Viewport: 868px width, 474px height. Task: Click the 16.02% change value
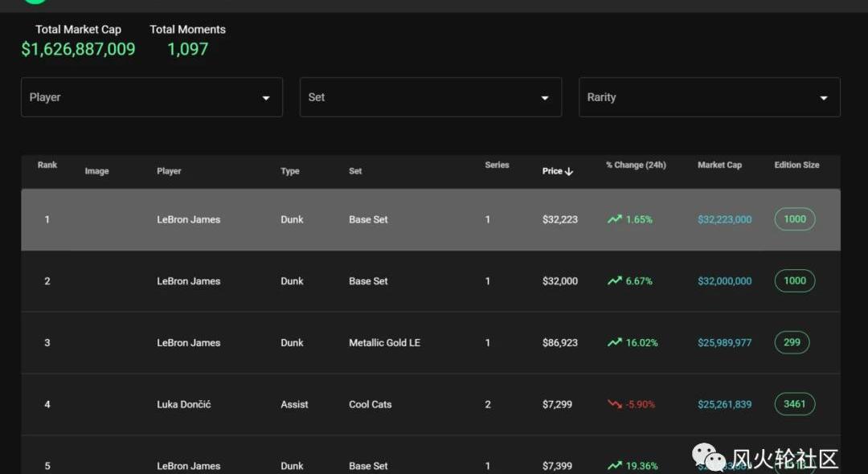(x=642, y=343)
